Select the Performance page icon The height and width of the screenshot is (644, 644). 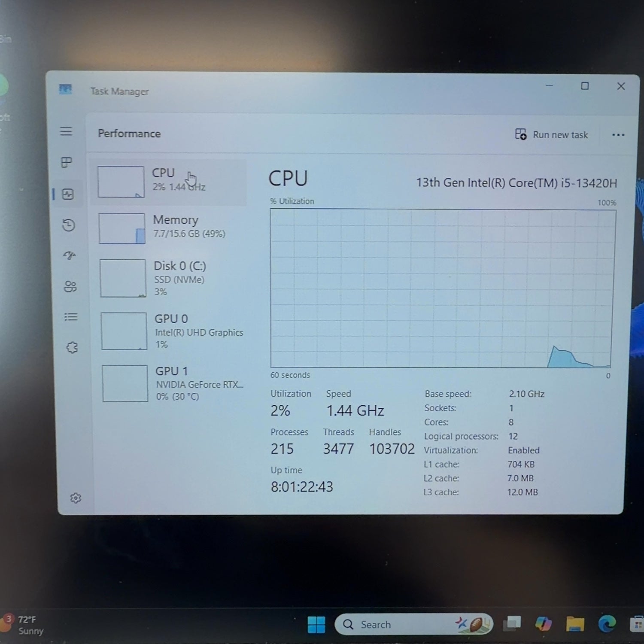point(68,194)
